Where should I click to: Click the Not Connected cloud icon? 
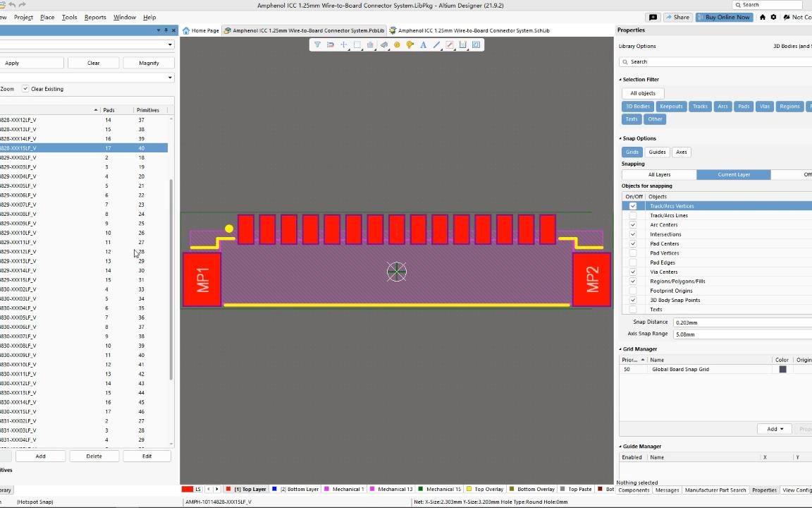pos(787,17)
